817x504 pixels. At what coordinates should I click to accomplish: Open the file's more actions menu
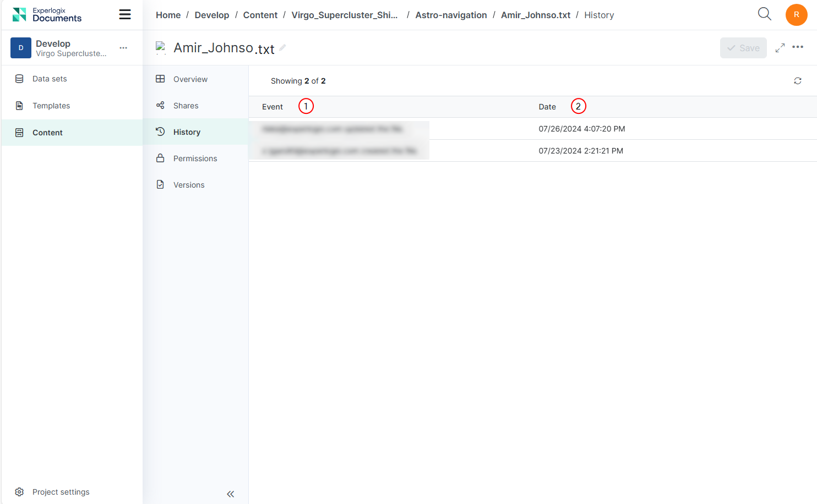(798, 47)
